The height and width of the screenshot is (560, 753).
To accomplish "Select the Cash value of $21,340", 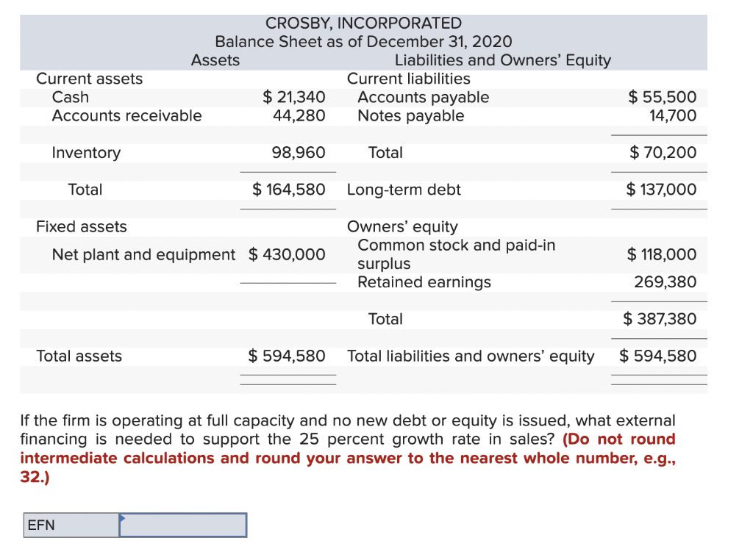I will coord(294,97).
